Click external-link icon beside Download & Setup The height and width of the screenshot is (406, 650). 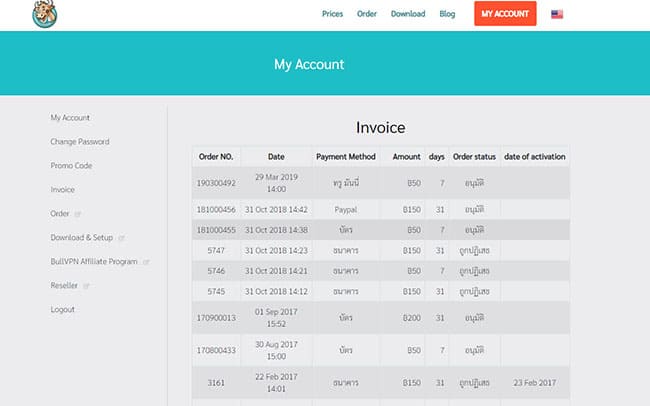click(121, 238)
